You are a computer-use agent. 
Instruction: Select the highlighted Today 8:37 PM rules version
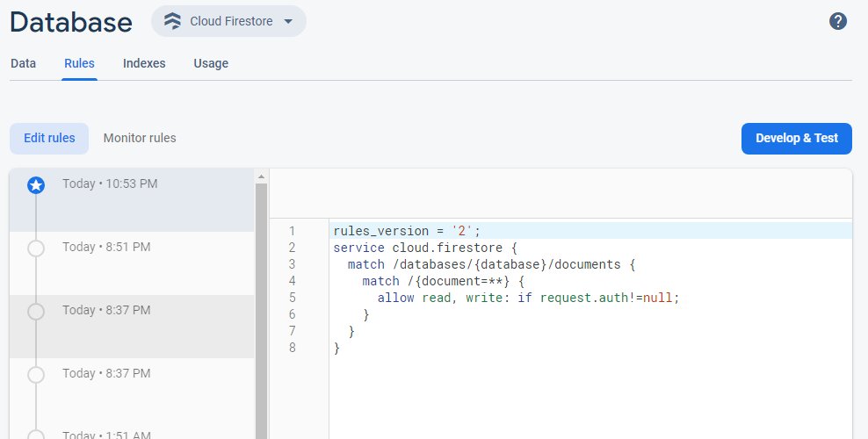(132, 327)
